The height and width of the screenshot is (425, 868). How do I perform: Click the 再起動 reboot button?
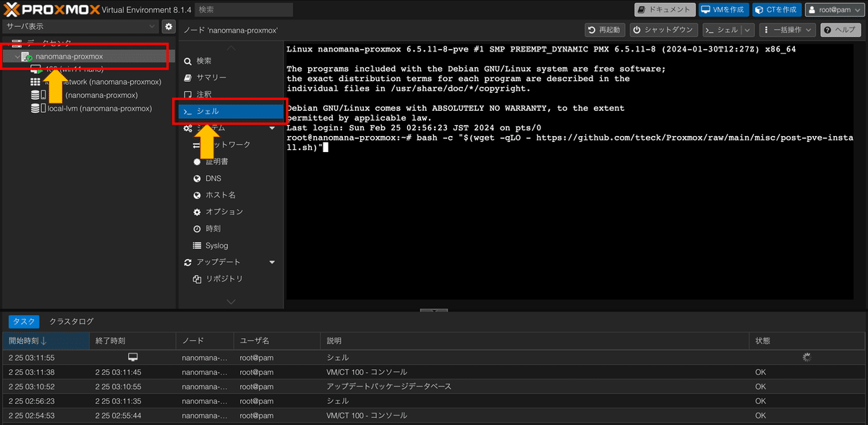(x=605, y=30)
